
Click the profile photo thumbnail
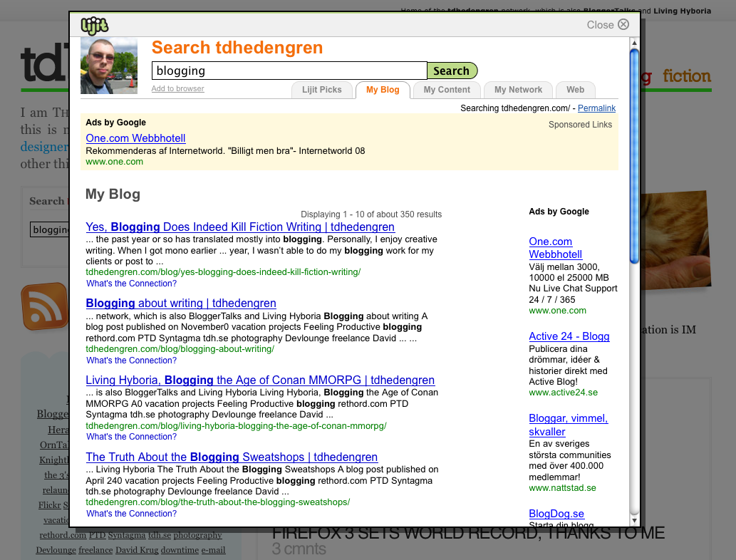[109, 66]
